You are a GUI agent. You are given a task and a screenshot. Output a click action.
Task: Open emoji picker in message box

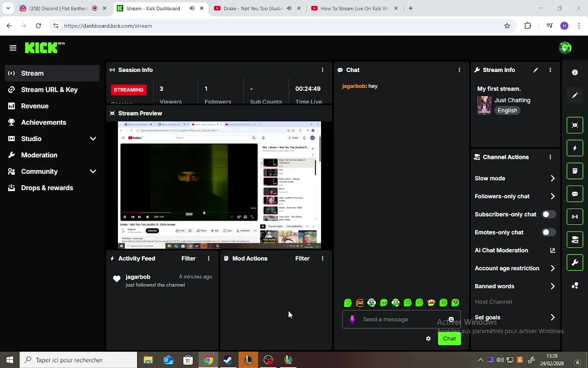click(451, 319)
